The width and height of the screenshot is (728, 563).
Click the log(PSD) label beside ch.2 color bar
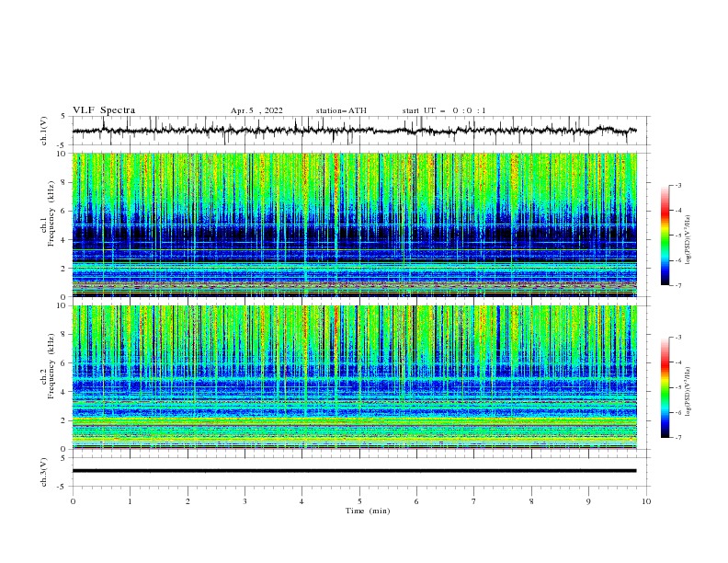688,392
